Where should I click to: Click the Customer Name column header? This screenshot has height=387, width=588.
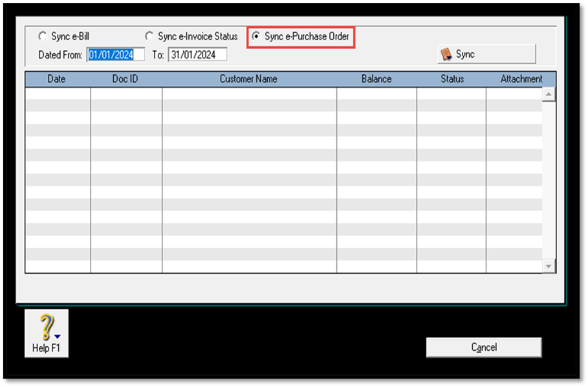248,79
